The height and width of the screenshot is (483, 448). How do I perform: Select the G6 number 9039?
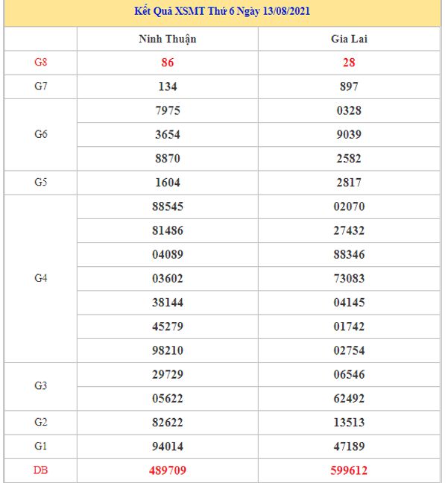coord(349,135)
